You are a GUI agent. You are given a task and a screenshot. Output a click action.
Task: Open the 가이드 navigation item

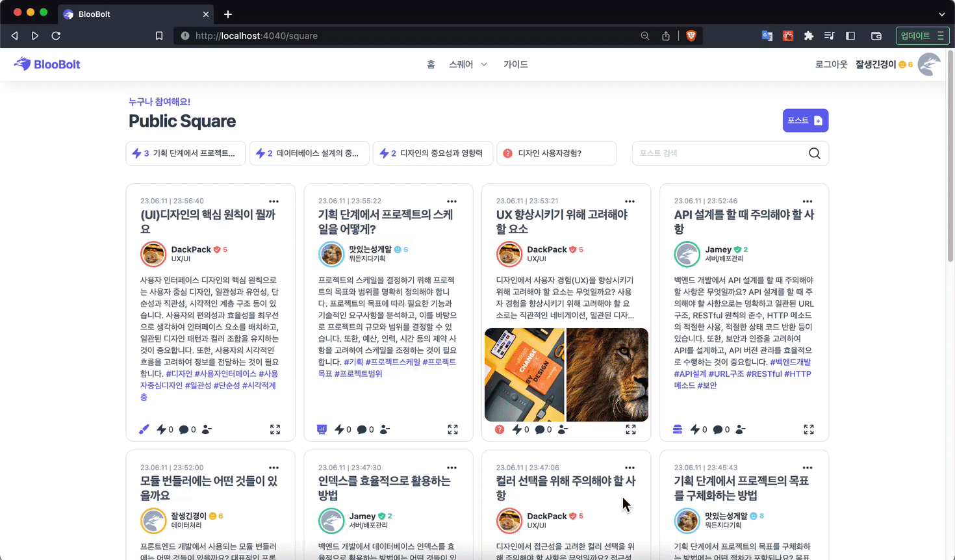516,64
